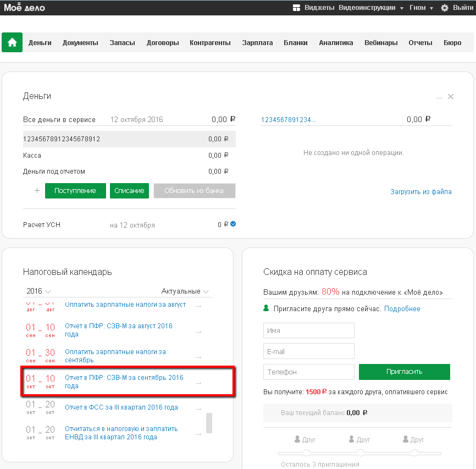This screenshot has width=476, height=469.
Task: Click the Имя input field
Action: click(309, 330)
